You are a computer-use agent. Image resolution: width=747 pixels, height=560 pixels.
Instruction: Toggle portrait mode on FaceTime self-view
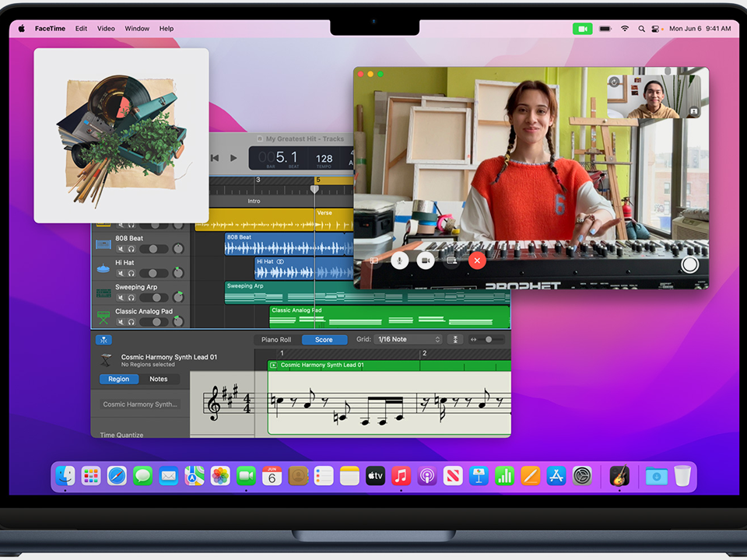pos(693,111)
